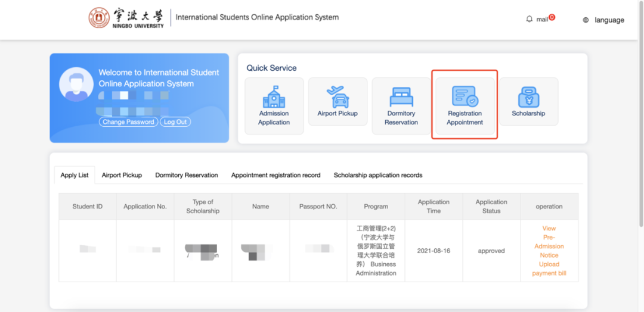Open the language selection menu
Image resolution: width=644 pixels, height=312 pixels.
coord(609,20)
